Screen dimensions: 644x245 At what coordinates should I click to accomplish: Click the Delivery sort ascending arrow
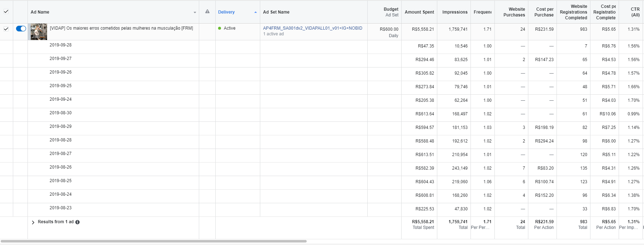click(256, 12)
